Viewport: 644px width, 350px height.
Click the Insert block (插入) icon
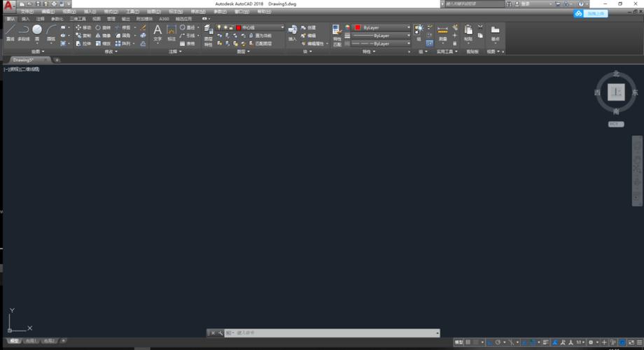pos(293,32)
